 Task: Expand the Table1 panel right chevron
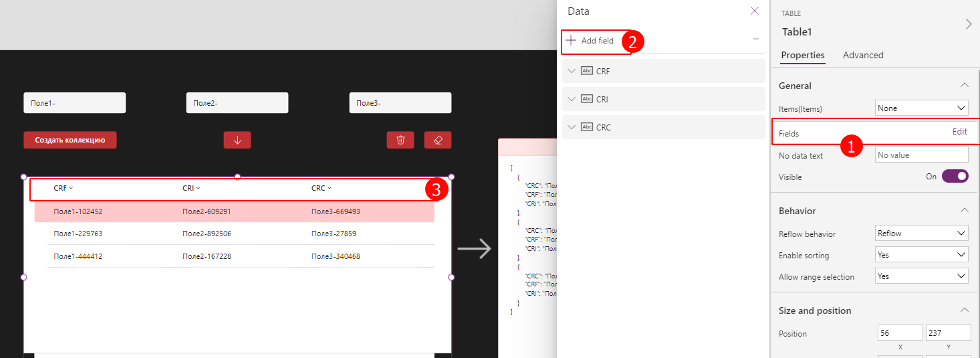point(969,24)
